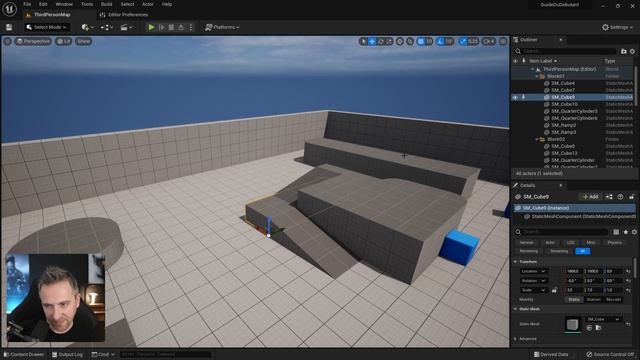Click the Outliner search field
This screenshot has width=640, height=360.
(566, 51)
